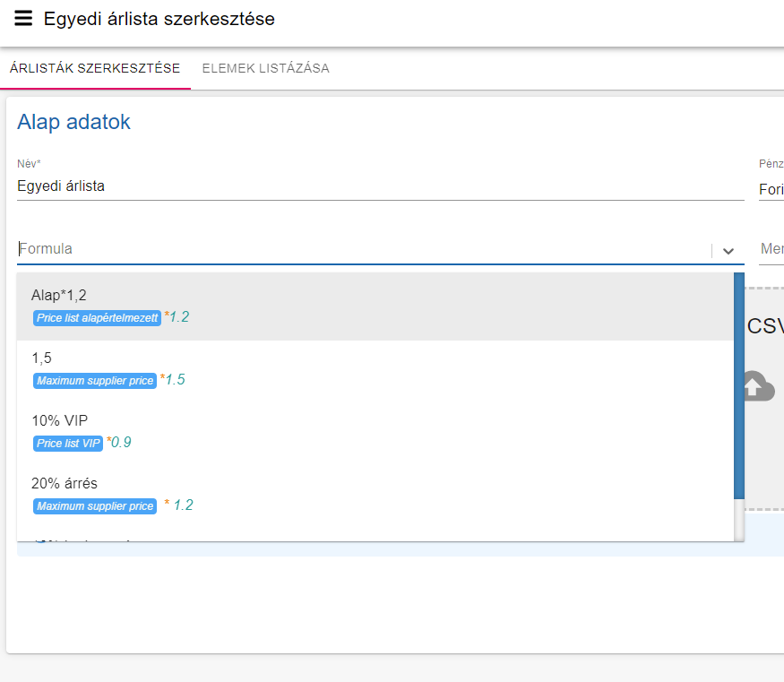Select the '20% árrés' formula option
This screenshot has width=784, height=682.
[64, 483]
